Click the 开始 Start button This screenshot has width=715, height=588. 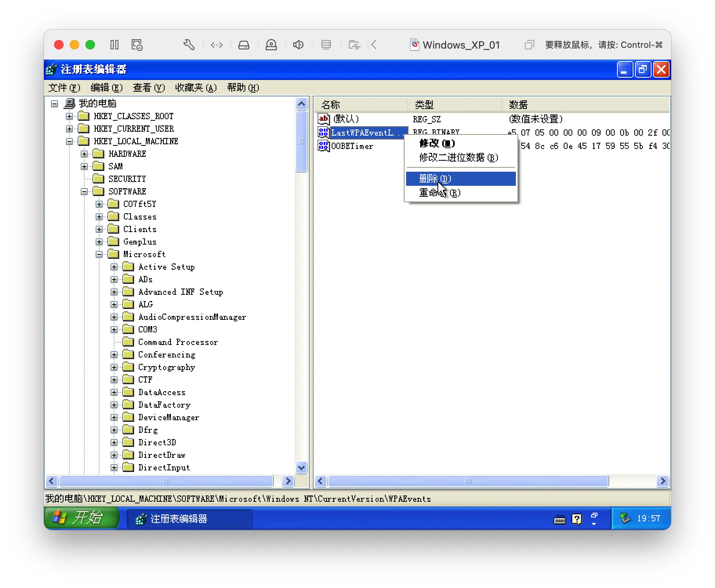pyautogui.click(x=82, y=518)
